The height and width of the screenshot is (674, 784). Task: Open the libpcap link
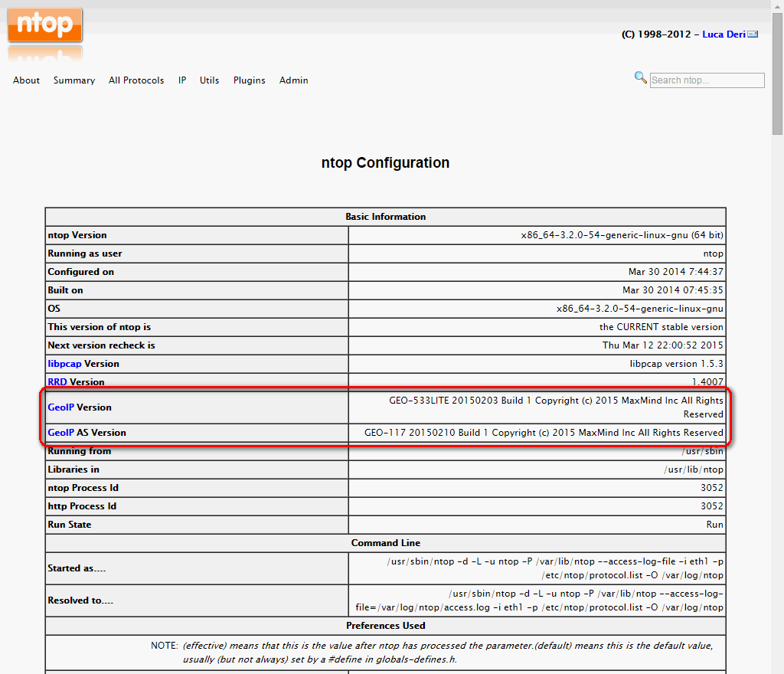64,364
